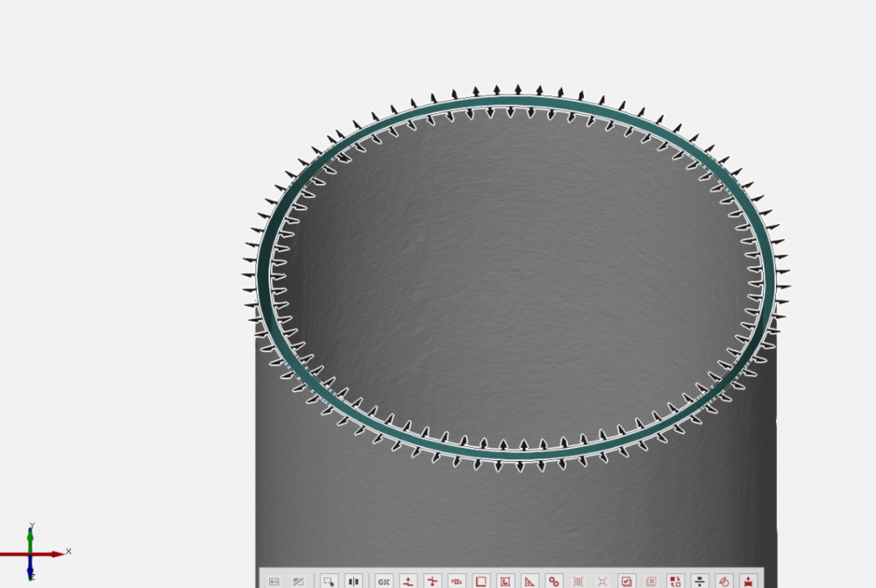Select the red hand annotation icon
The width and height of the screenshot is (876, 588).
pos(724,579)
